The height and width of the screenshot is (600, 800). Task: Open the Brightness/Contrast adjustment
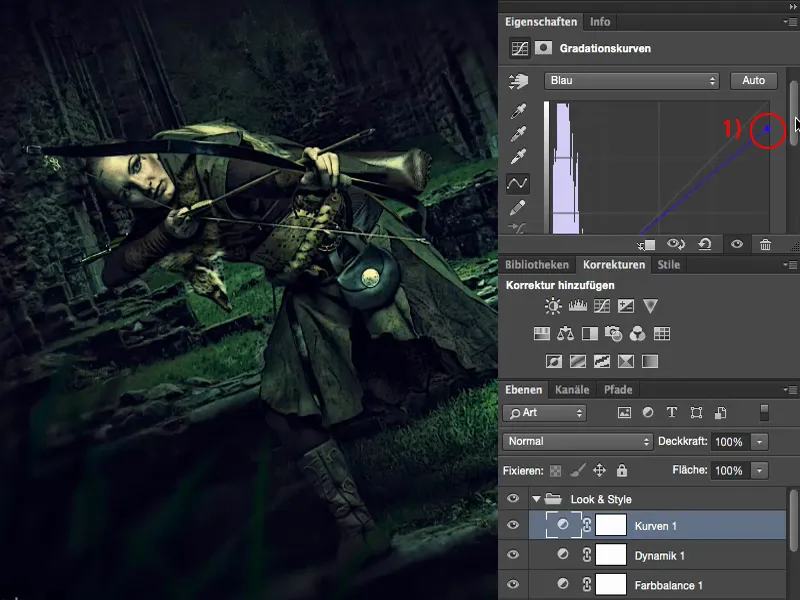553,306
